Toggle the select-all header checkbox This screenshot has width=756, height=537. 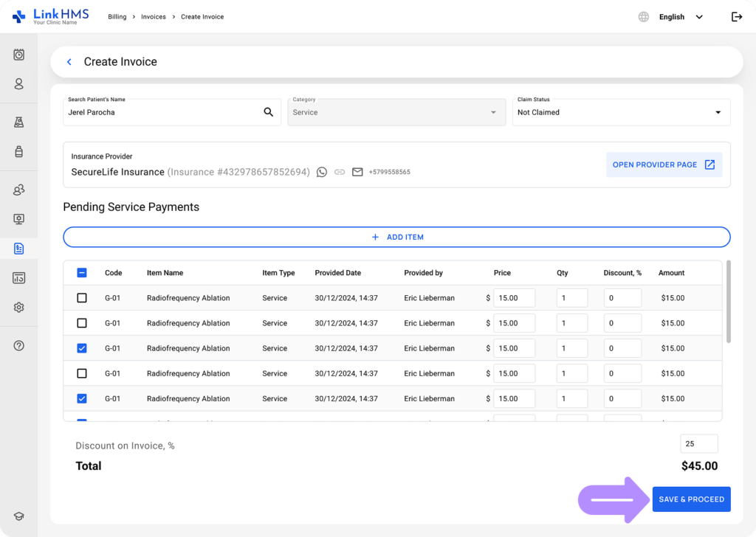tap(82, 273)
